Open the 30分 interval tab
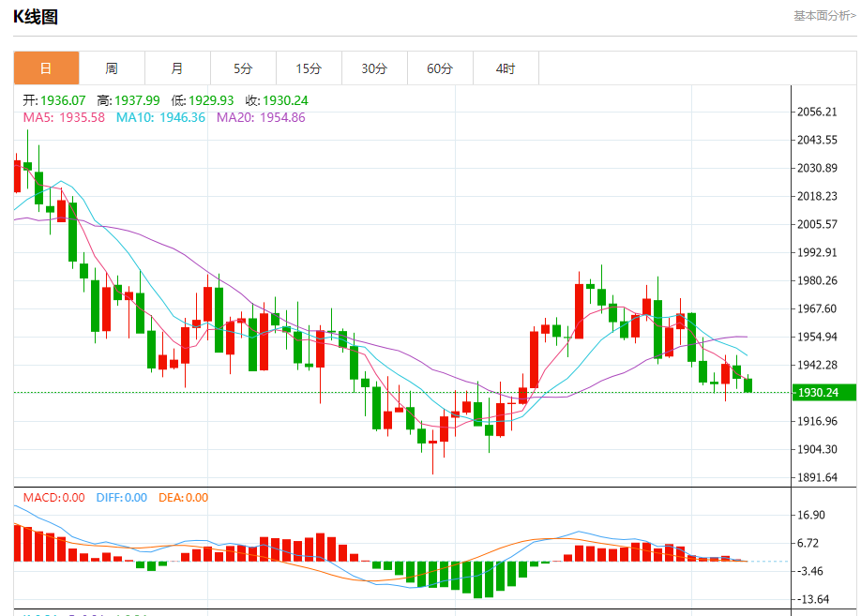 [374, 68]
